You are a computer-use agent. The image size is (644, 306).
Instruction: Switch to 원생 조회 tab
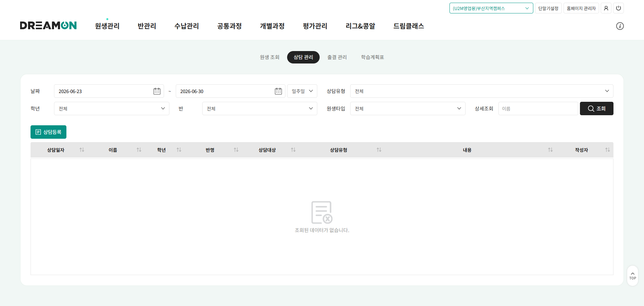point(270,57)
